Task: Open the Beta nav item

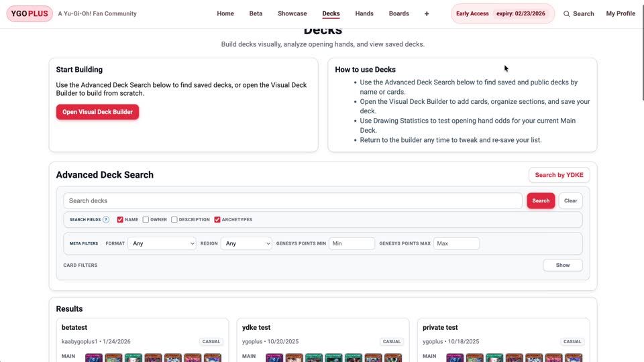Action: pyautogui.click(x=256, y=13)
